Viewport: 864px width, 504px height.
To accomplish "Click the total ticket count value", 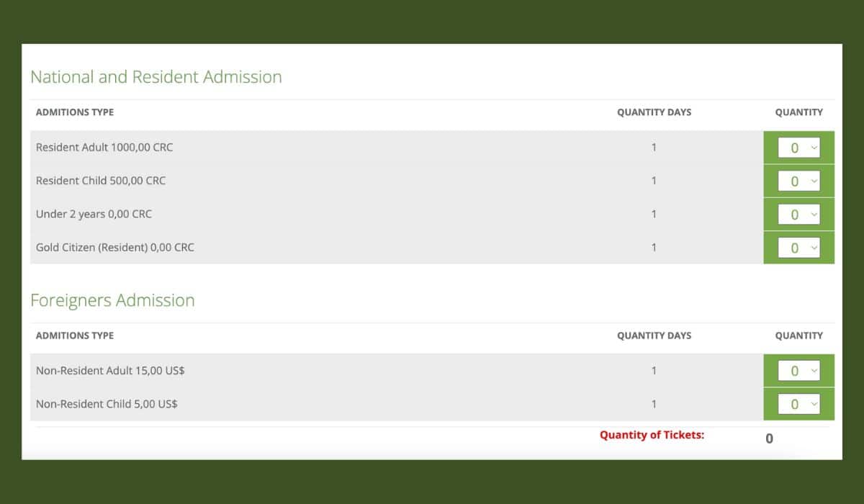I will pyautogui.click(x=769, y=438).
